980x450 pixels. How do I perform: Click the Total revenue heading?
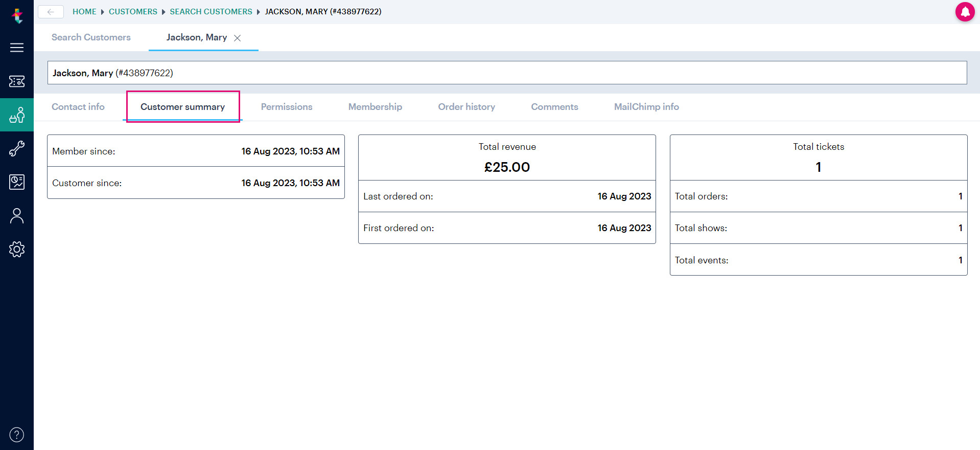(507, 147)
